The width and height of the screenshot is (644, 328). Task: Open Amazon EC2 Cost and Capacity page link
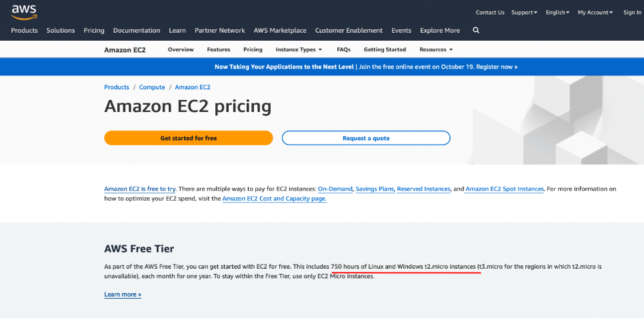[275, 199]
